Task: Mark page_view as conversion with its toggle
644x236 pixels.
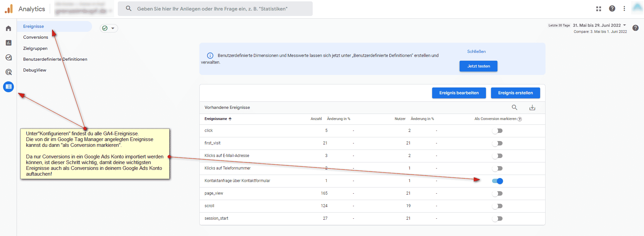Action: point(497,194)
